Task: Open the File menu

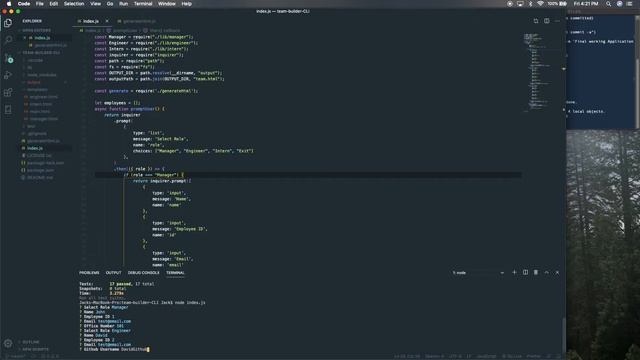Action: coord(40,4)
